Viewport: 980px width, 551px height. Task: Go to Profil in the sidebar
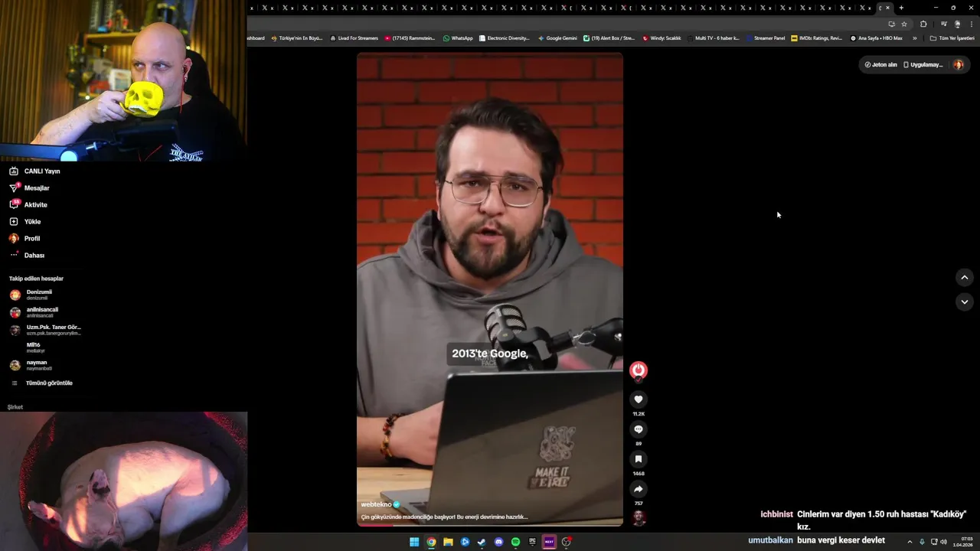pyautogui.click(x=24, y=239)
